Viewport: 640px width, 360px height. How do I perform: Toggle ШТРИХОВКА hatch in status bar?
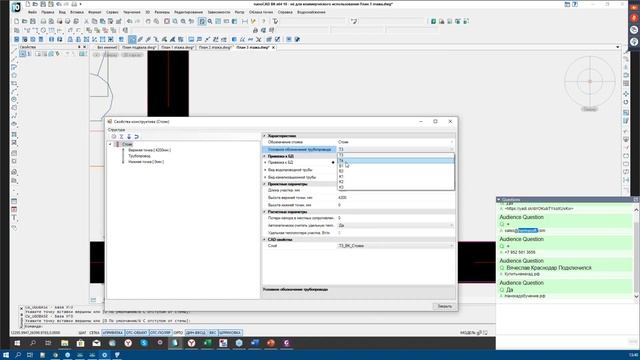tap(230, 333)
